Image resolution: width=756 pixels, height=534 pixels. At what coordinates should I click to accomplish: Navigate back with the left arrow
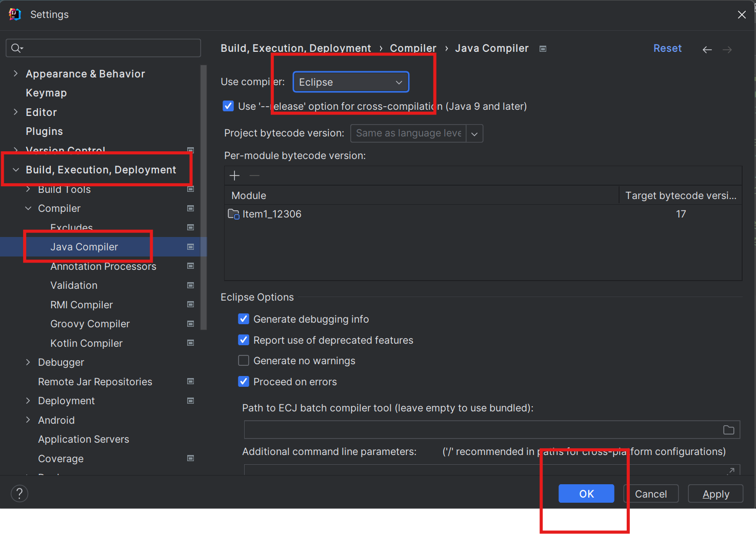tap(707, 50)
